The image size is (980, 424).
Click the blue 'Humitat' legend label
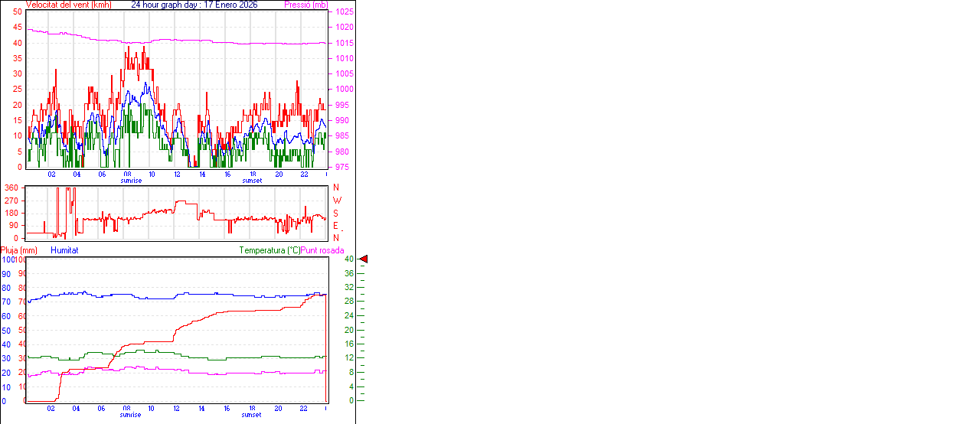(x=64, y=250)
